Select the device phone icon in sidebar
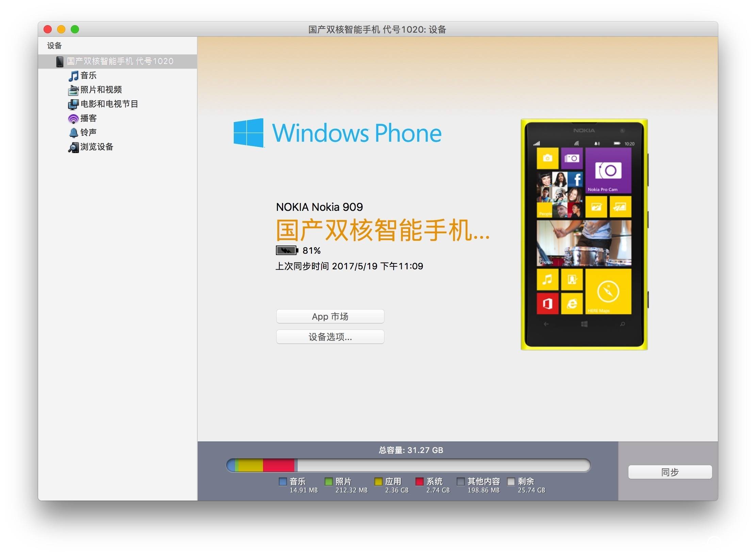756x555 pixels. pyautogui.click(x=60, y=62)
